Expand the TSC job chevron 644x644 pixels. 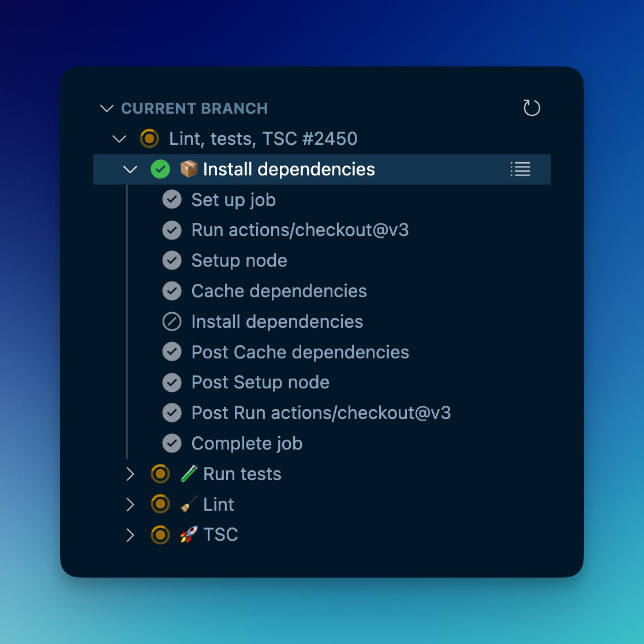pos(130,535)
